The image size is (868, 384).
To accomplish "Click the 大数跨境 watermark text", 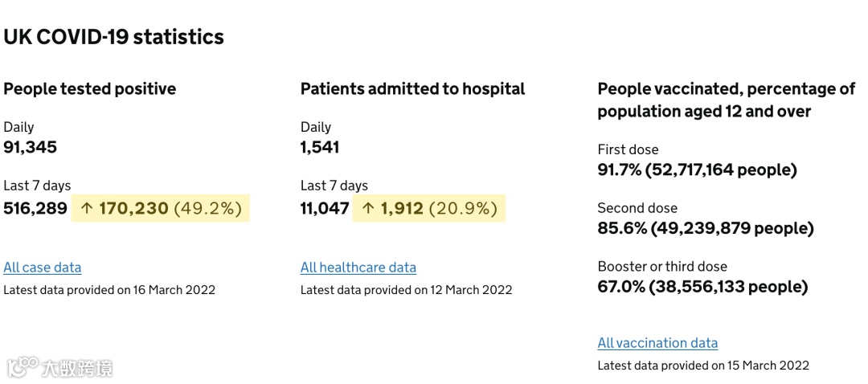I will click(x=77, y=368).
